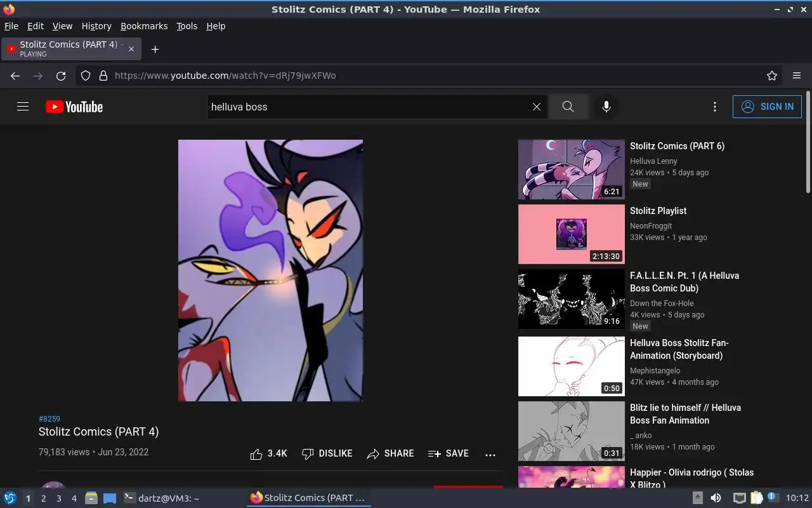
Task: Open the system start menu in taskbar
Action: point(10,498)
